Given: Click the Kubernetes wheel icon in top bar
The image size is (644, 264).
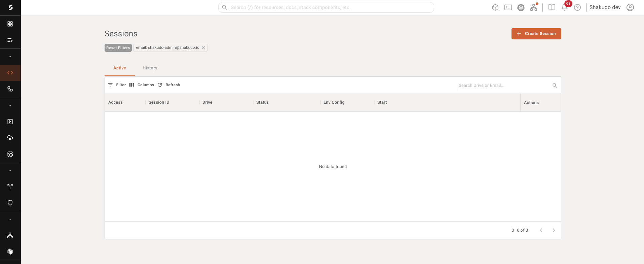Looking at the screenshot, I should pos(521,7).
